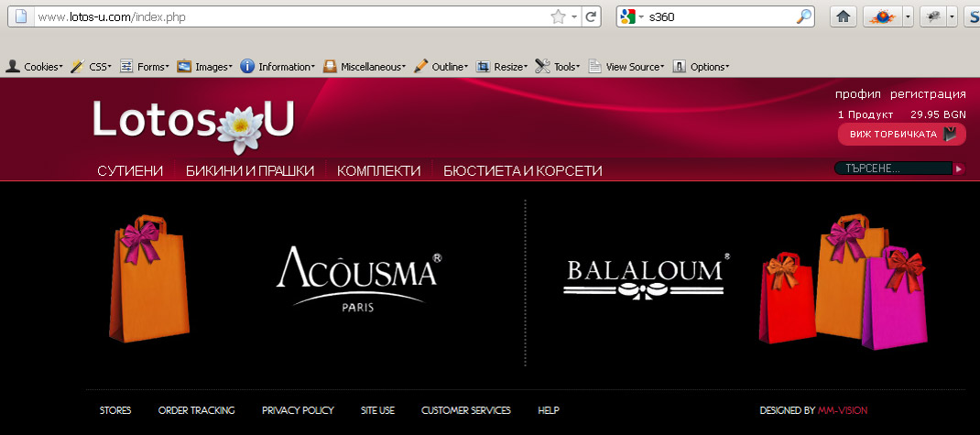Open the PRIVACY POLICY footer link
The width and height of the screenshot is (980, 435).
[x=298, y=410]
